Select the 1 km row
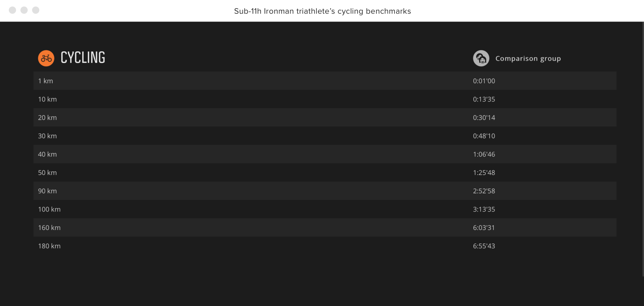This screenshot has width=644, height=306. (325, 81)
